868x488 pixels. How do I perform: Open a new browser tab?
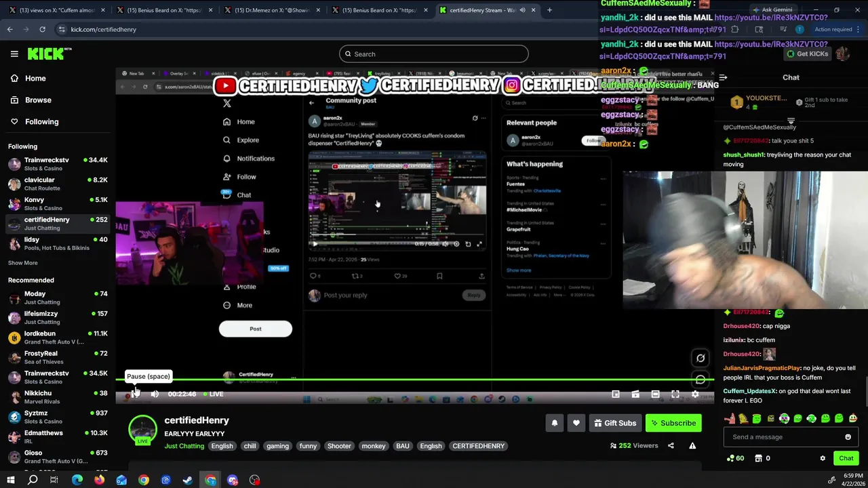click(x=549, y=10)
